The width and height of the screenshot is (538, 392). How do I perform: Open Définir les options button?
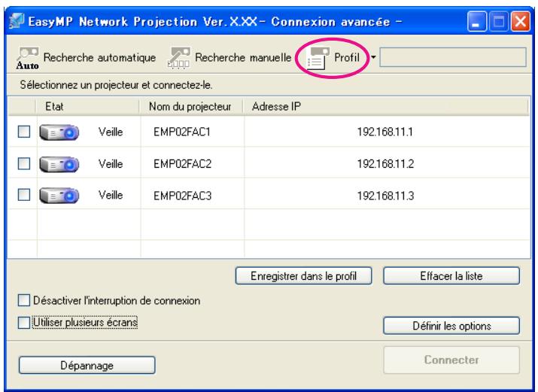tap(451, 326)
